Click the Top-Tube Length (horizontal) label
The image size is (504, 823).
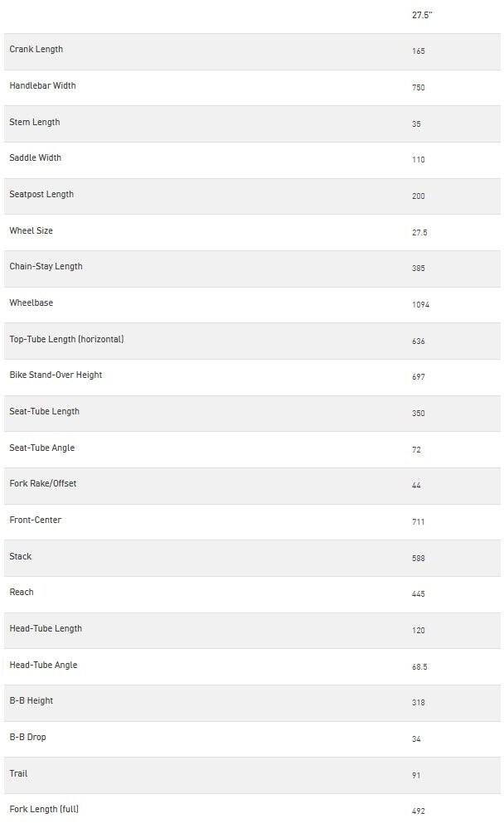tap(66, 340)
